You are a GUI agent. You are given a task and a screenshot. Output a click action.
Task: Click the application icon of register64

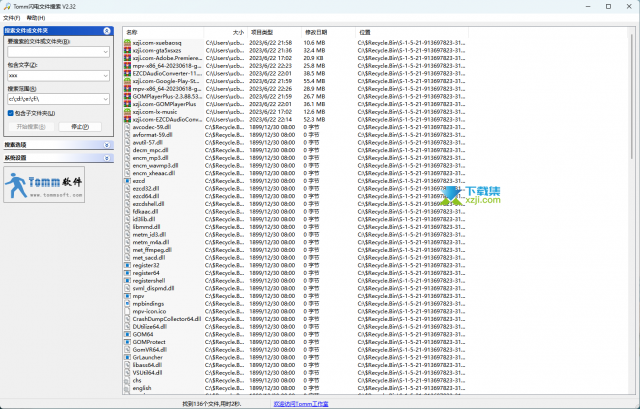127,273
